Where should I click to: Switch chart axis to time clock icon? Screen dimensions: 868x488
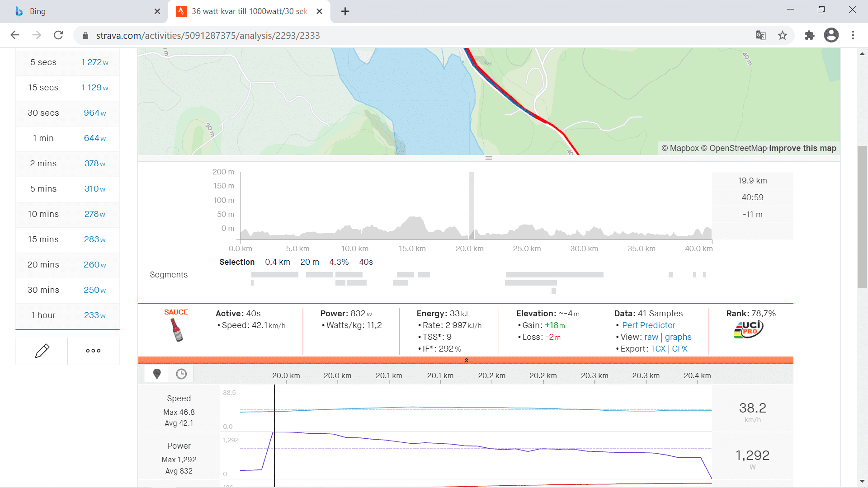click(x=181, y=374)
